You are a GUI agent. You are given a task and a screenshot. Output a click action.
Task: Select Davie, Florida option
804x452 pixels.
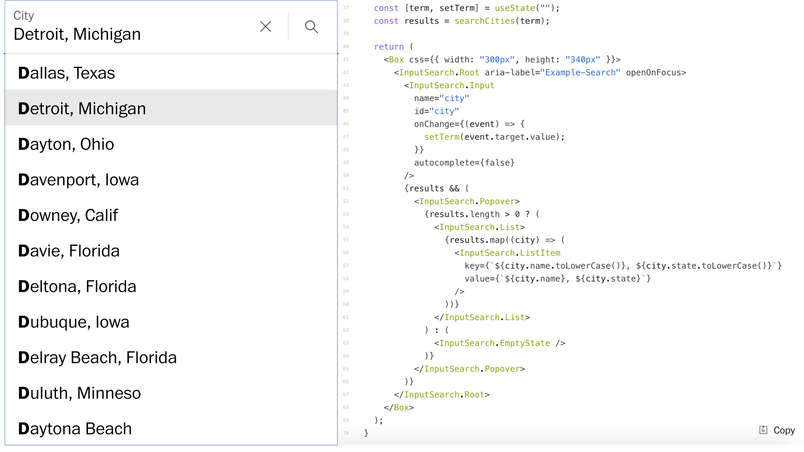point(171,251)
